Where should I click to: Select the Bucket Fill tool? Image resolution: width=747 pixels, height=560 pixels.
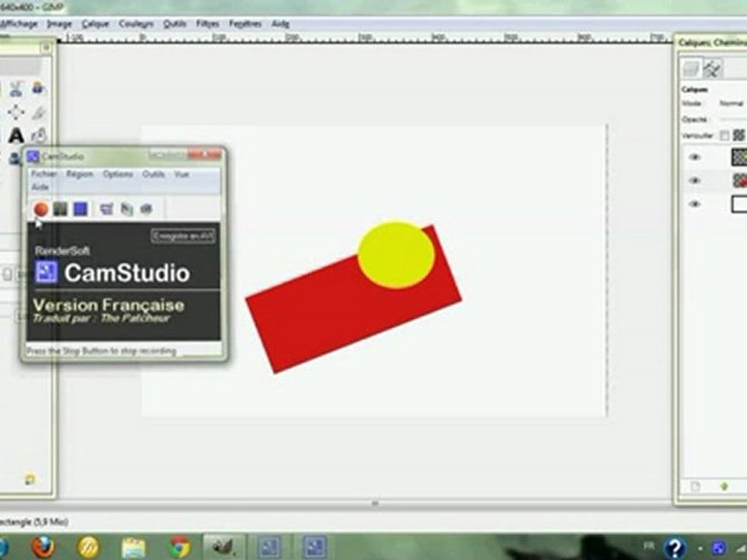pyautogui.click(x=38, y=135)
